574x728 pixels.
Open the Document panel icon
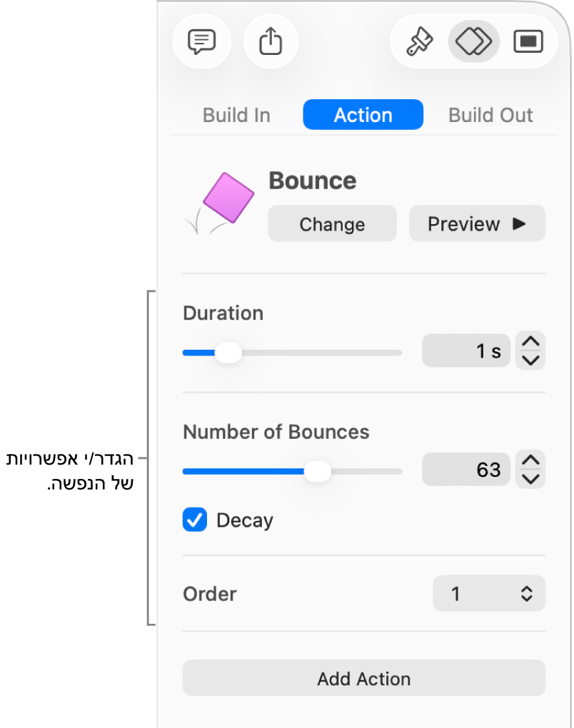coord(528,41)
